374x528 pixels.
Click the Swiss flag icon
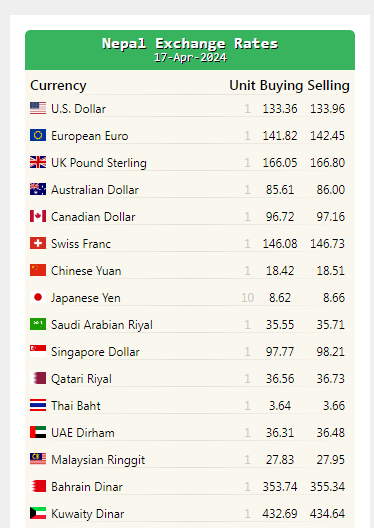pos(38,243)
